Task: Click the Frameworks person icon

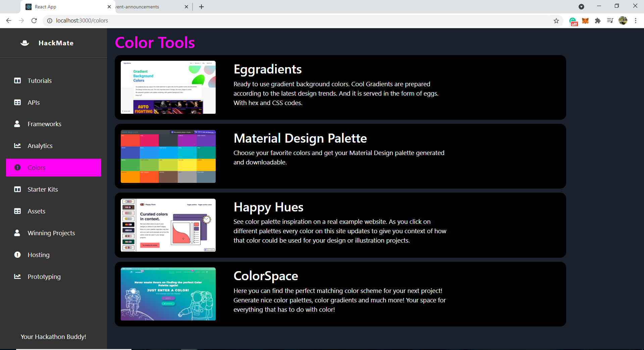Action: coord(17,124)
